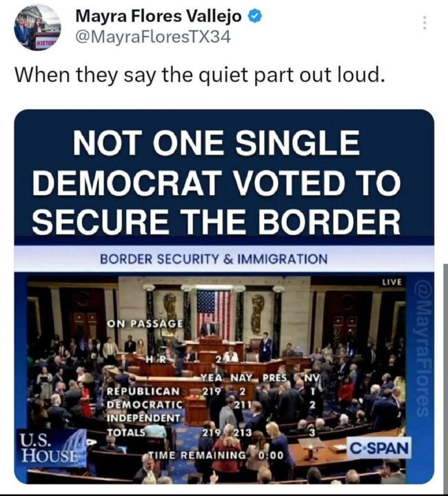This screenshot has width=448, height=496.
Task: Open the three-dot more options menu
Action: click(x=425, y=23)
